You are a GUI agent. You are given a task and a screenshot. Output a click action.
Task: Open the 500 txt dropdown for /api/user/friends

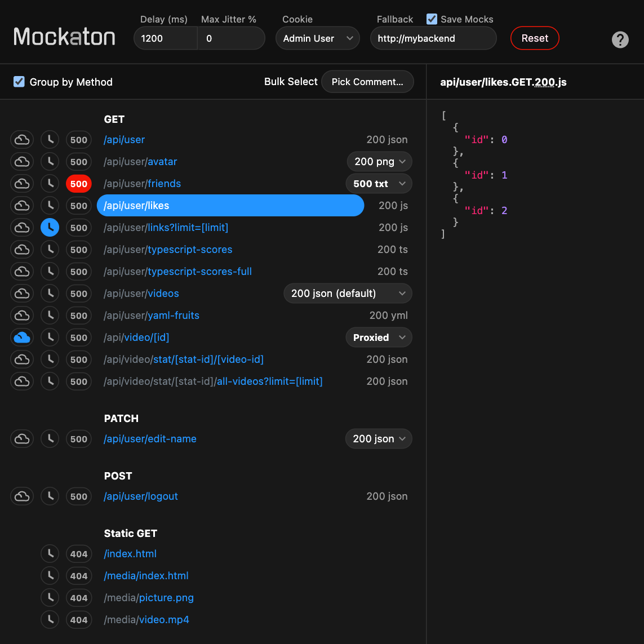379,183
